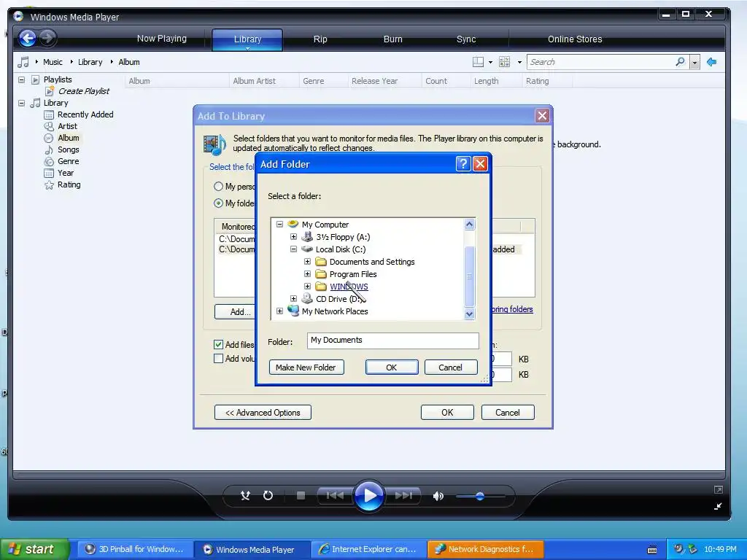Expand the Documents and Settings node
747x560 pixels.
tap(307, 262)
